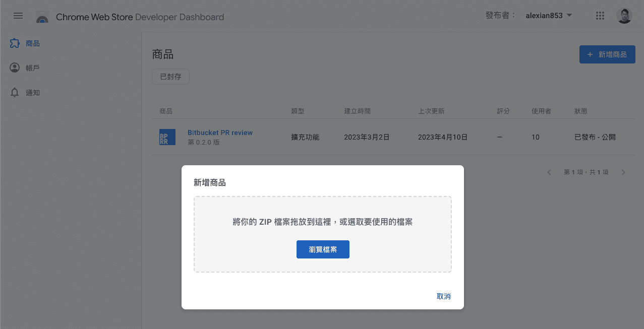Screen dimensions: 644x329
Task: Open the hamburger main menu
Action: click(x=18, y=16)
